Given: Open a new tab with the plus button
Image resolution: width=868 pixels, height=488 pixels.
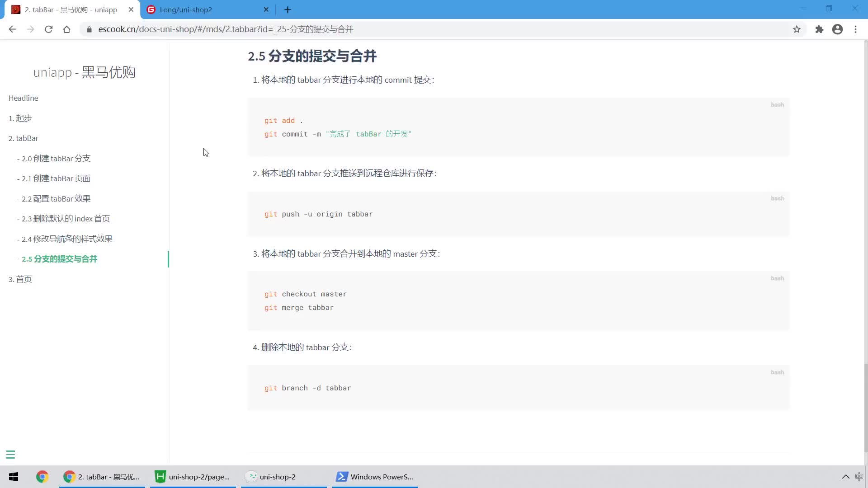Looking at the screenshot, I should click(288, 9).
